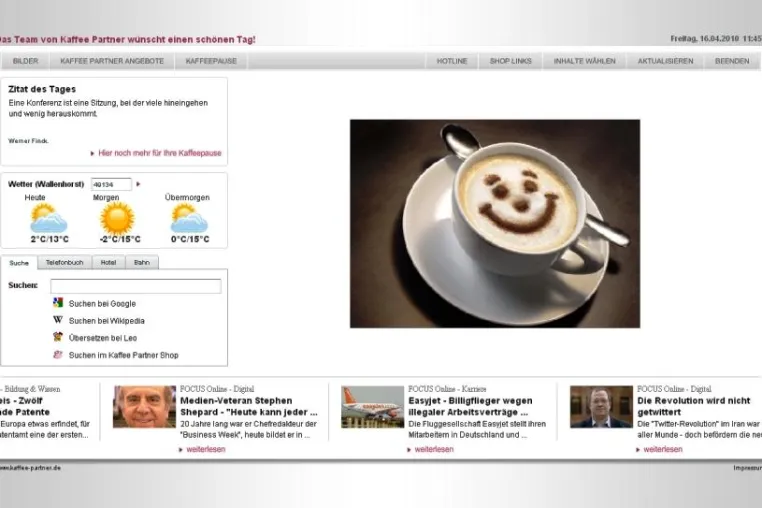Open 'Medien-Veteran Stephen Shepard' headline
Image resolution: width=762 pixels, height=508 pixels.
tap(248, 406)
